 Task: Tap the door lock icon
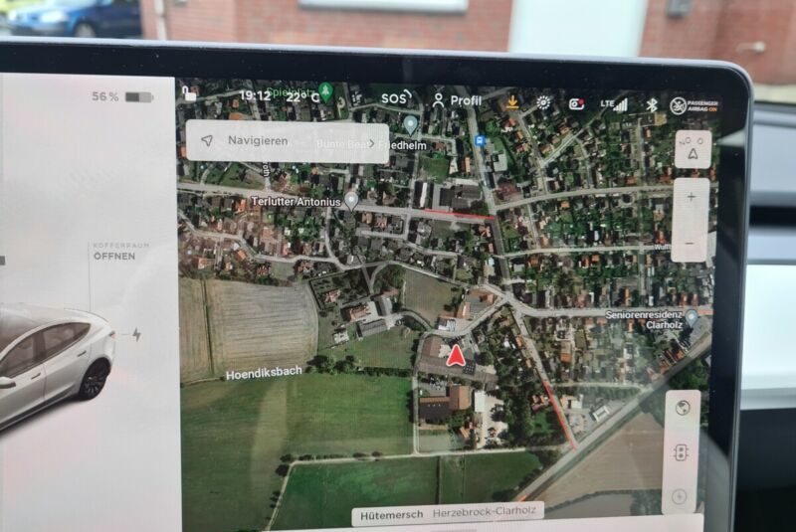tap(189, 93)
